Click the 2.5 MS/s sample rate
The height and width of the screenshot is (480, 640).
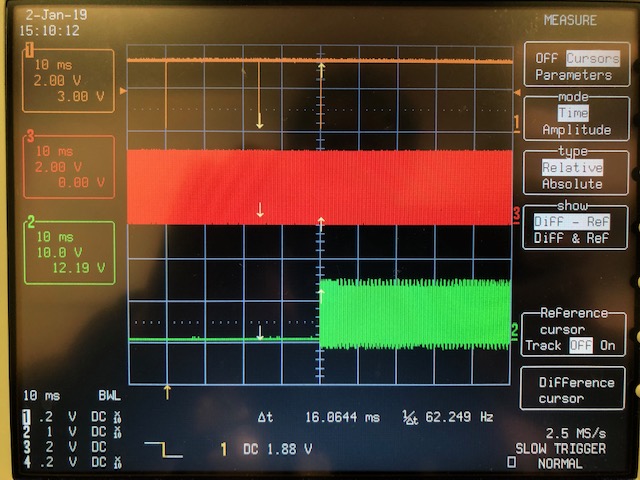[576, 433]
